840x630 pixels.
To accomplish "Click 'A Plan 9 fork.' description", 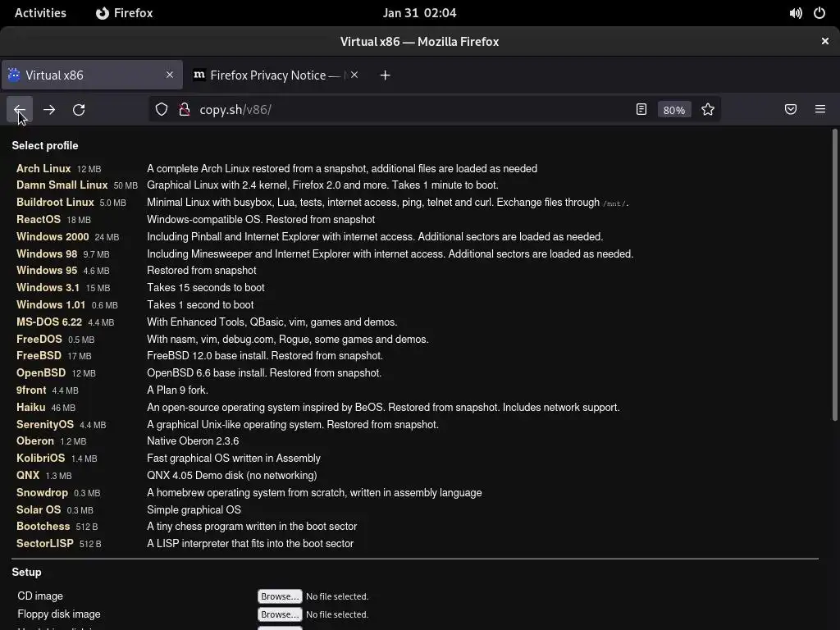I will (x=177, y=390).
